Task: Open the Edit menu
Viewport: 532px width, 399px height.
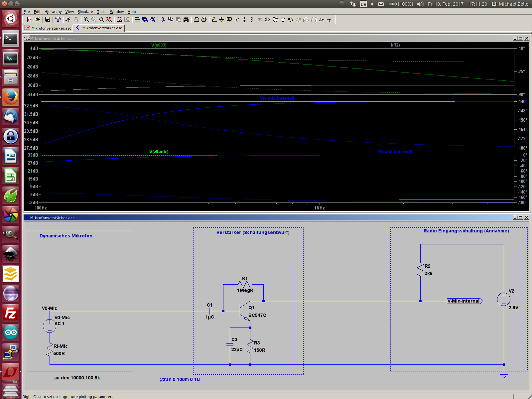Action: [x=37, y=12]
